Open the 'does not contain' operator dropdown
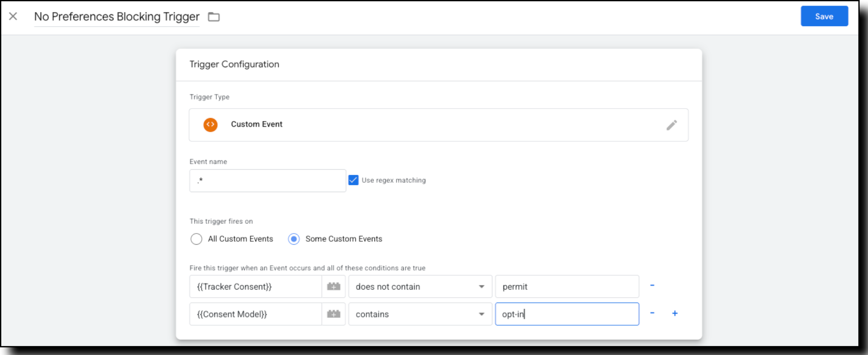The width and height of the screenshot is (868, 355). 420,287
